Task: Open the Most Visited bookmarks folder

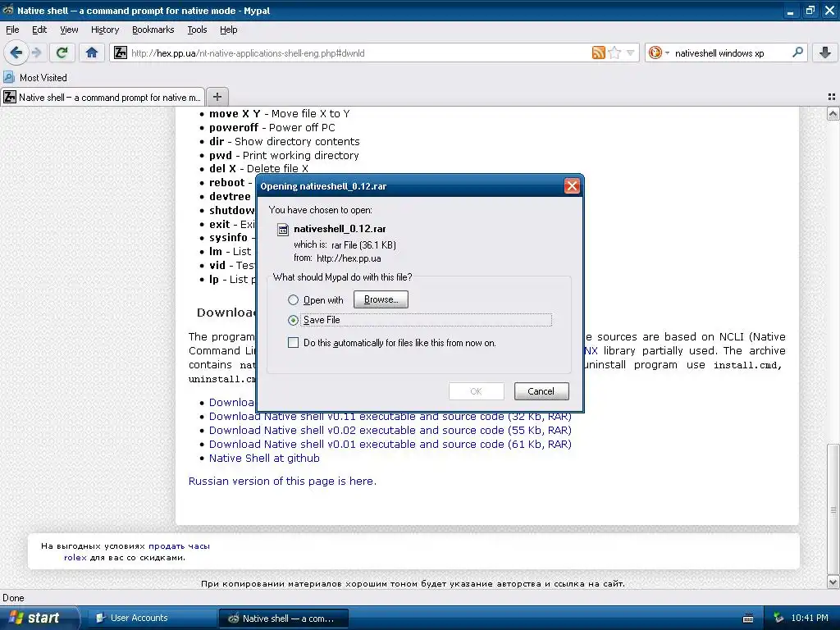Action: click(35, 78)
